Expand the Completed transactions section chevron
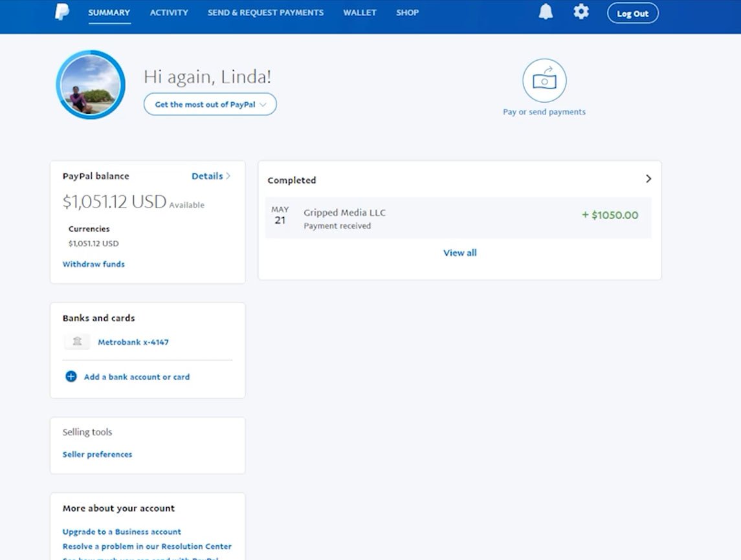Image resolution: width=741 pixels, height=560 pixels. [x=648, y=179]
